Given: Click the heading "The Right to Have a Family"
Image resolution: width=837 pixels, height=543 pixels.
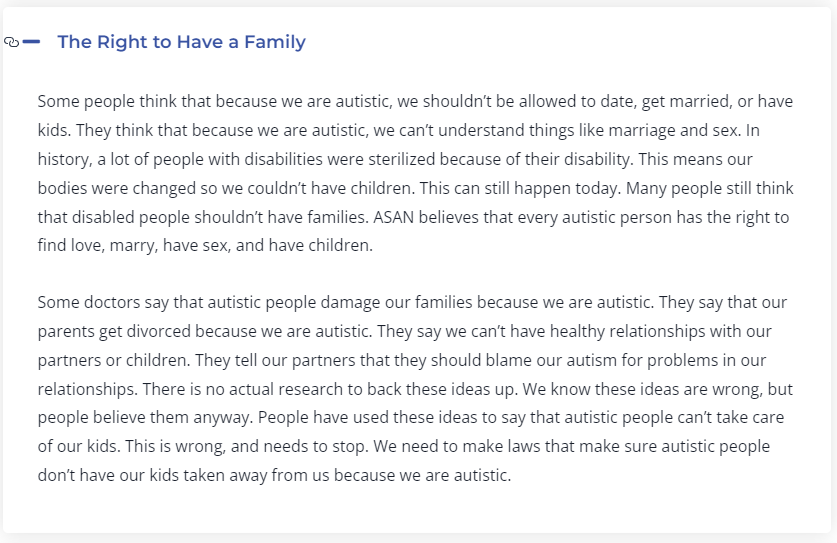Looking at the screenshot, I should coord(181,42).
